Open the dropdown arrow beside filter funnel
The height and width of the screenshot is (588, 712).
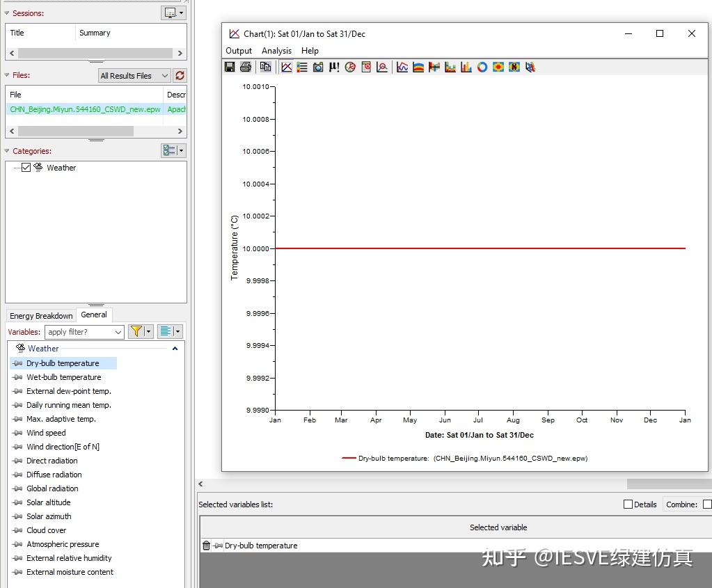click(x=148, y=331)
